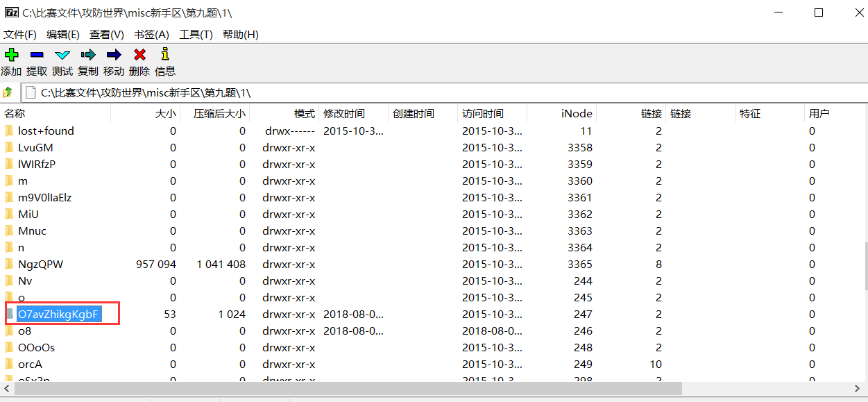Sort files by the 大小 column header
This screenshot has width=868, height=402.
pyautogui.click(x=166, y=113)
